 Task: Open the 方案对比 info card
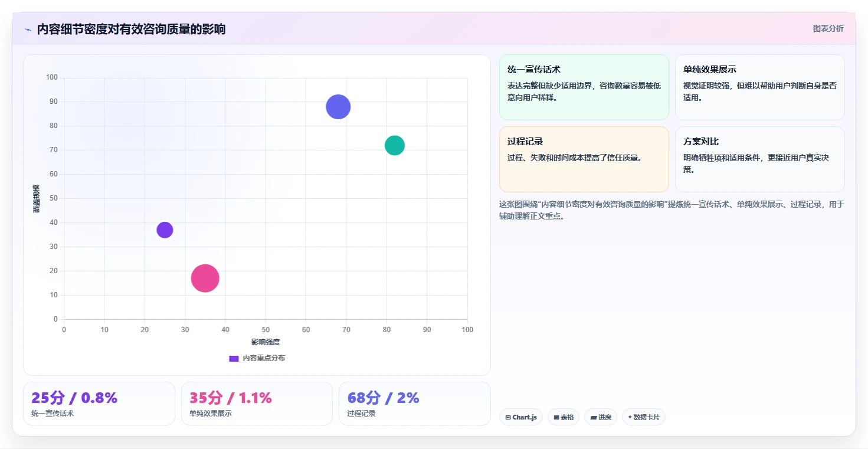[759, 159]
